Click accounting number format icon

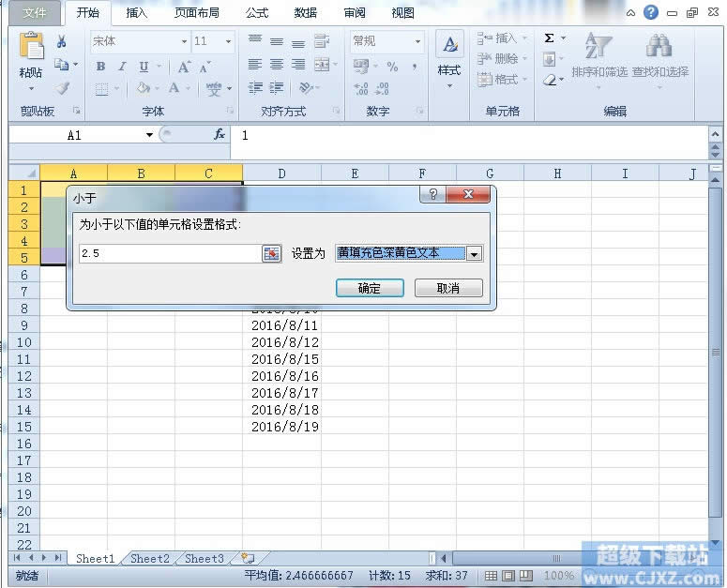[361, 66]
